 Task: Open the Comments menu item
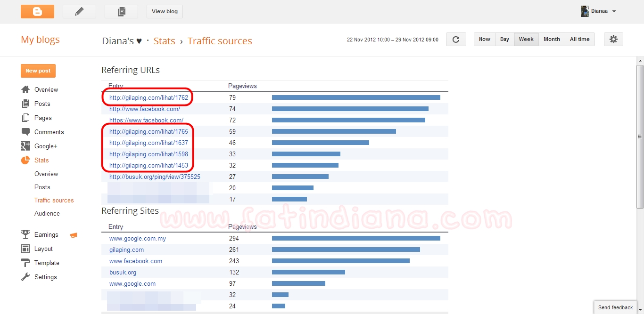pyautogui.click(x=49, y=132)
